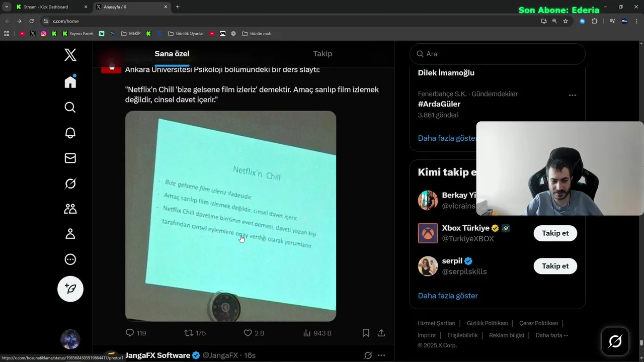Open Messages envelope icon

70,158
